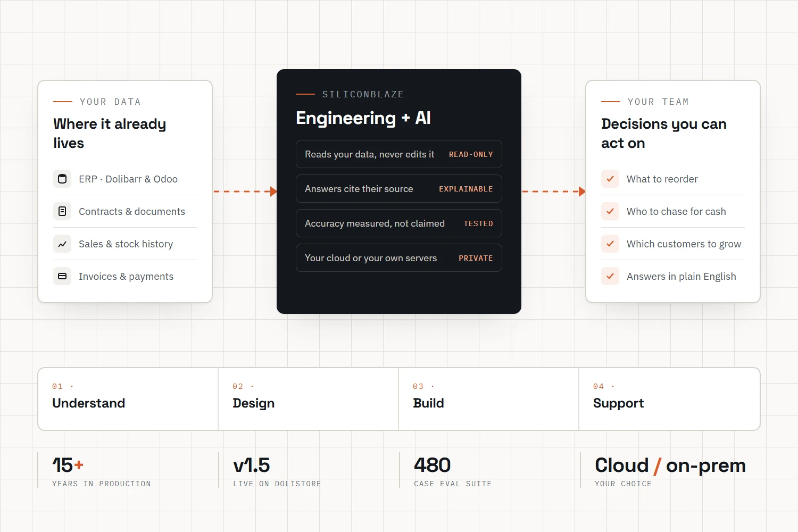Click the database icon beside ERP · Dolibarr & Odoo
Image resolution: width=798 pixels, height=532 pixels.
tap(62, 179)
